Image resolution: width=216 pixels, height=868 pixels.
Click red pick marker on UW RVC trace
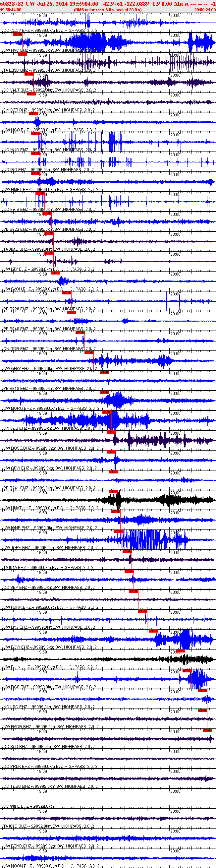click(18, 34)
